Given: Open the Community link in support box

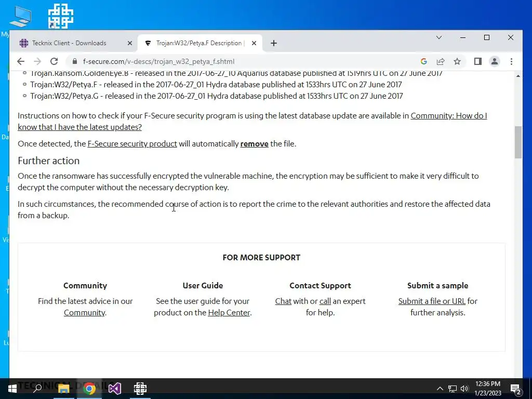Looking at the screenshot, I should (85, 312).
